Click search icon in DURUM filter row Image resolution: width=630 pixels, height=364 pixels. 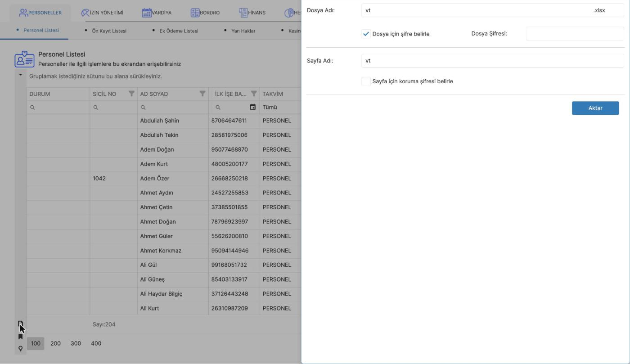pyautogui.click(x=32, y=108)
